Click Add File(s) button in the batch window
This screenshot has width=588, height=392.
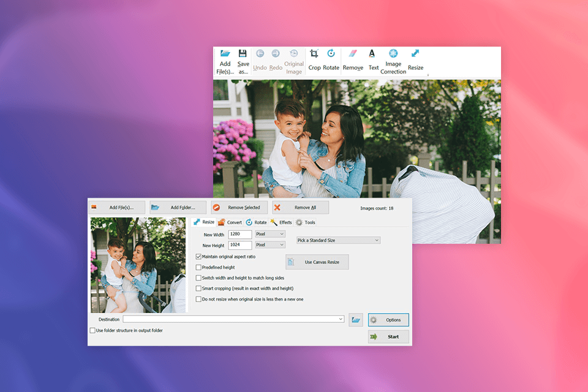pos(116,208)
